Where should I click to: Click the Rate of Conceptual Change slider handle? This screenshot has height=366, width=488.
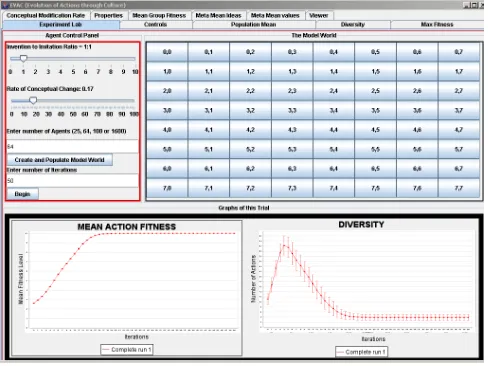point(33,100)
